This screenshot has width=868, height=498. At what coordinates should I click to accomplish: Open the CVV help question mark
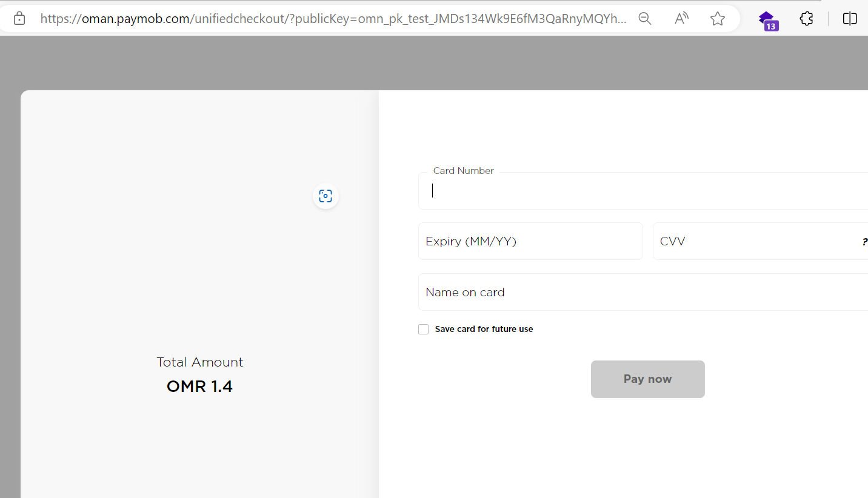tap(864, 241)
